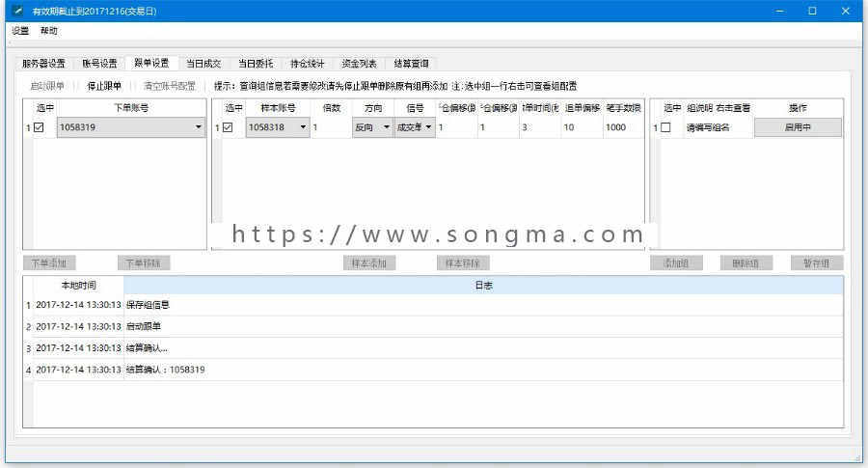Open the 当日委托 tab
Image resolution: width=868 pixels, height=468 pixels.
[x=256, y=64]
